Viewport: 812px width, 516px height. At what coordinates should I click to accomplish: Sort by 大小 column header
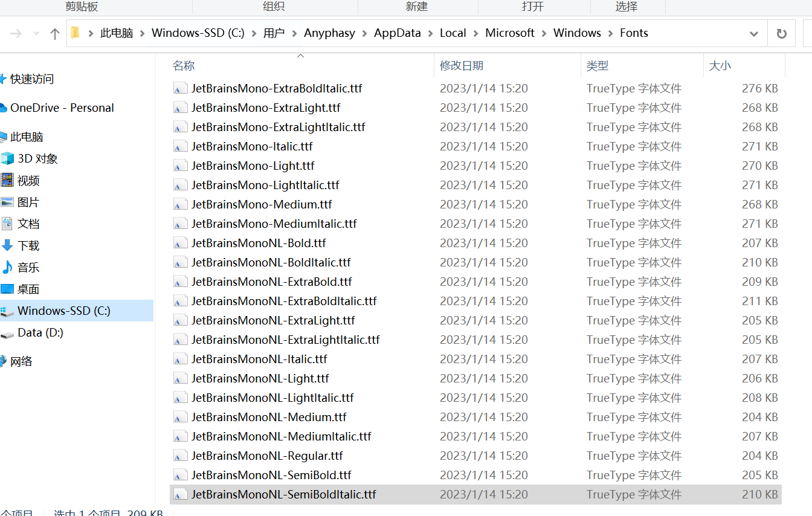[x=720, y=66]
